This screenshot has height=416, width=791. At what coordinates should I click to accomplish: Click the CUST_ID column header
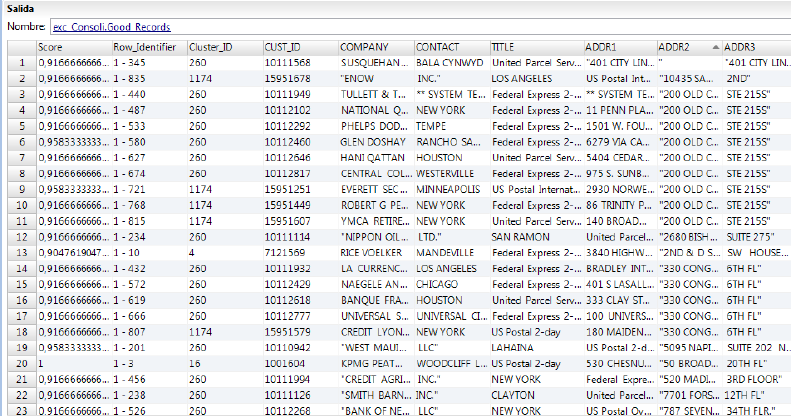point(301,47)
